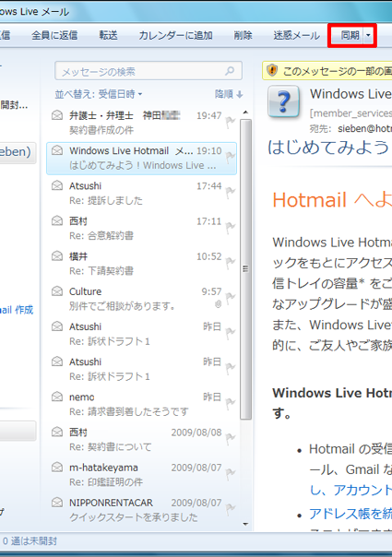This screenshot has height=557, width=392.
Task: Click the search magnifier icon
Action: (230, 71)
